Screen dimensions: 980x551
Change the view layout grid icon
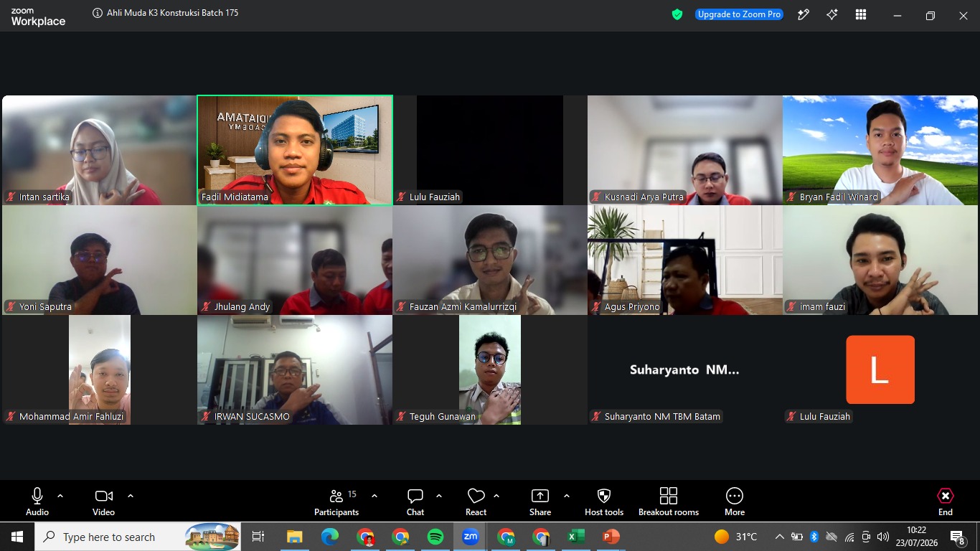pos(861,14)
